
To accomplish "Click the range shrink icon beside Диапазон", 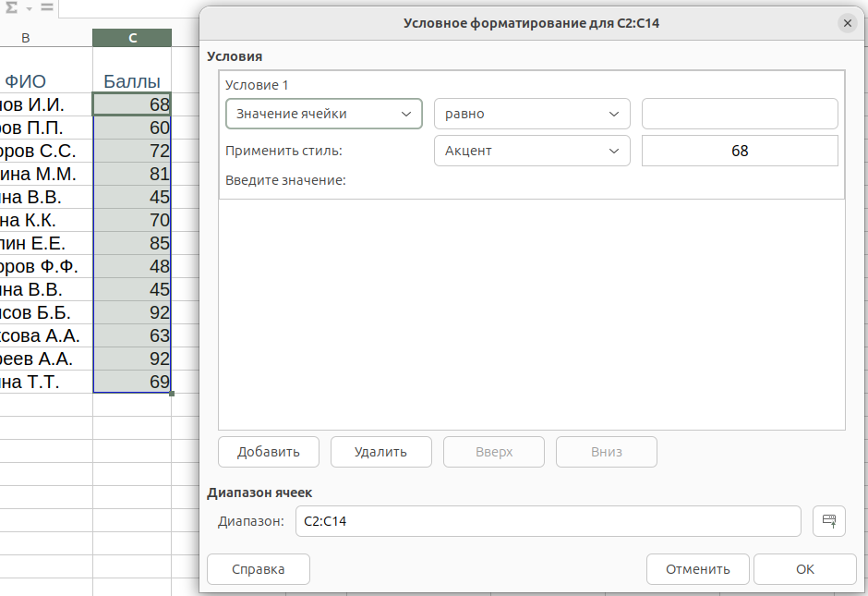I will (828, 520).
